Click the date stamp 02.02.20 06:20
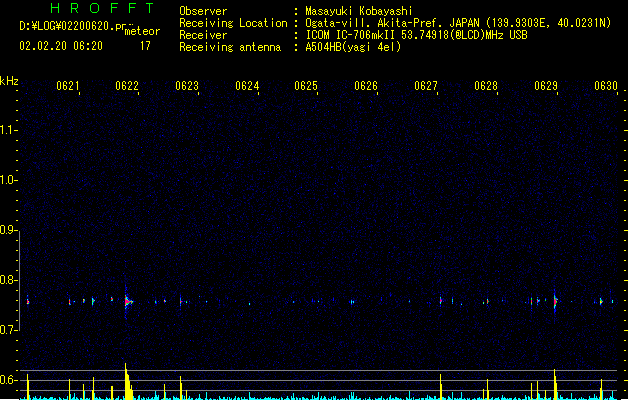This screenshot has width=629, height=400. tap(61, 46)
